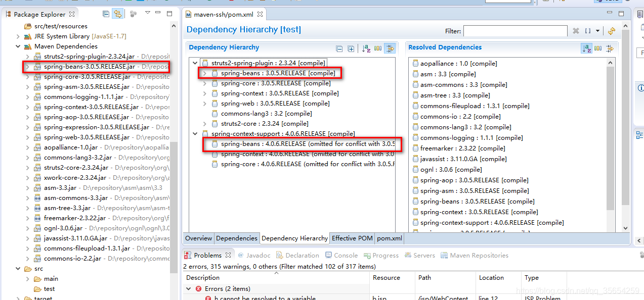Toggle alphabetical sort in Resolved Dependencies
The height and width of the screenshot is (300, 644).
(587, 48)
